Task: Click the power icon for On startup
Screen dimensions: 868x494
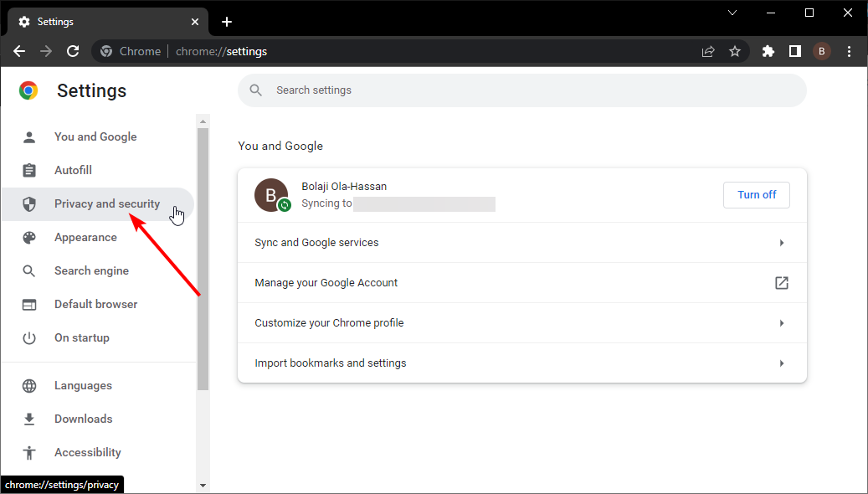Action: click(x=29, y=337)
